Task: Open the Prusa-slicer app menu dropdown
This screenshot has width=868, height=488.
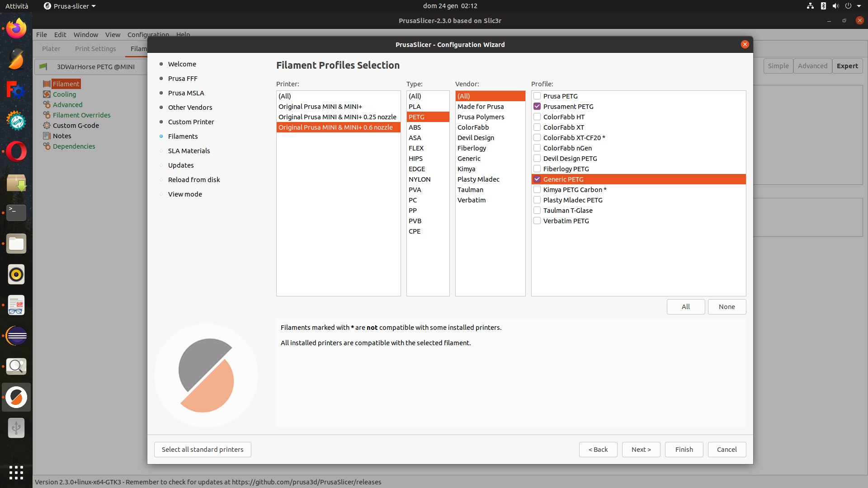Action: pyautogui.click(x=70, y=6)
